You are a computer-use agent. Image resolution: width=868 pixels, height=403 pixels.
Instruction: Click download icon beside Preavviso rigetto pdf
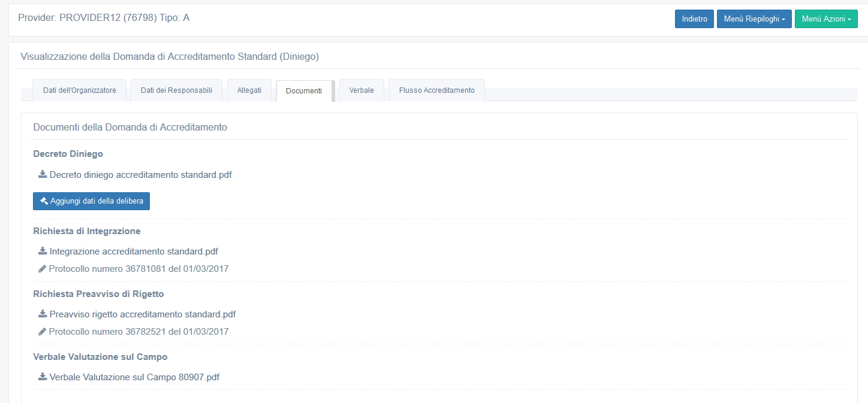[x=43, y=314]
